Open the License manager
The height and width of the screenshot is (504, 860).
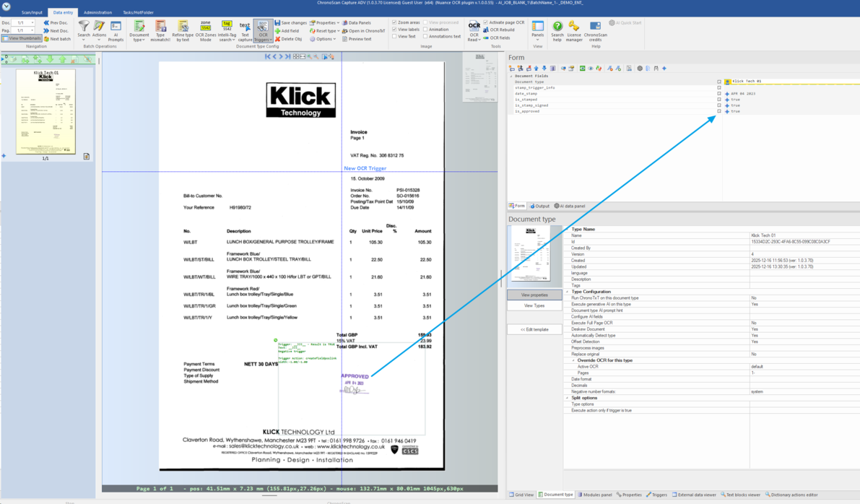[574, 30]
